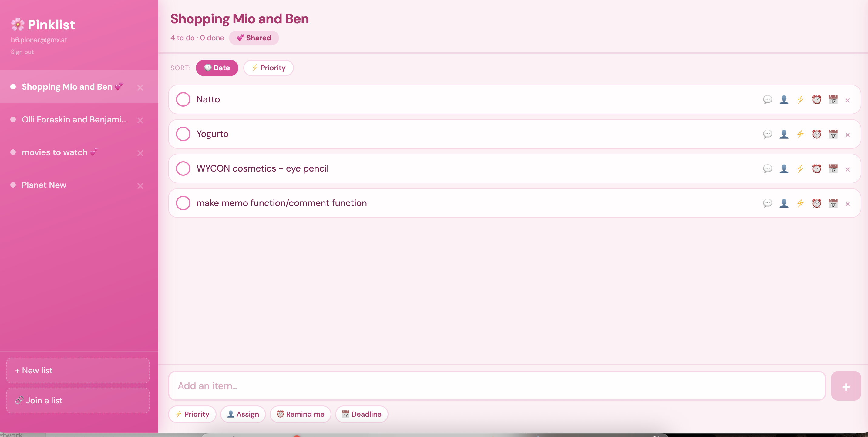
Task: Click the Sign out link
Action: (x=22, y=52)
